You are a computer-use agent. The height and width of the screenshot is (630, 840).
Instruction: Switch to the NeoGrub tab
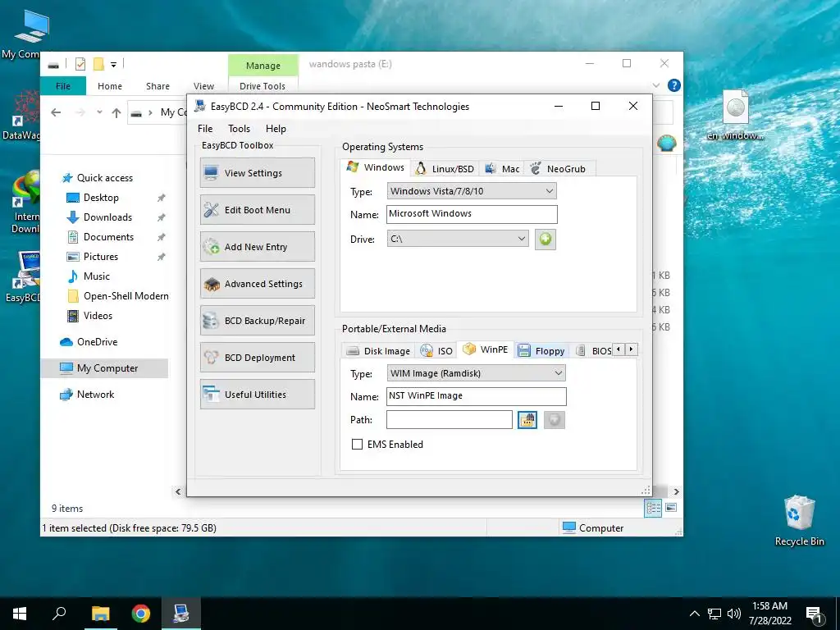click(559, 169)
